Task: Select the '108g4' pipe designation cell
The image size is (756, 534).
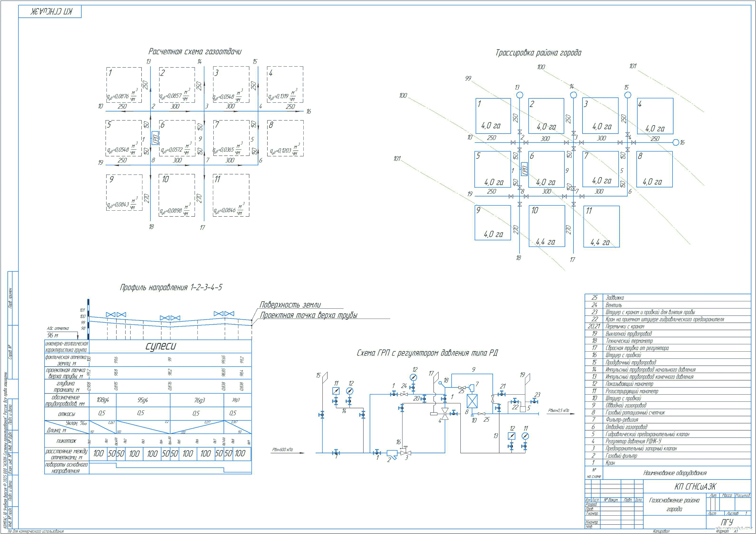Action: coord(103,400)
